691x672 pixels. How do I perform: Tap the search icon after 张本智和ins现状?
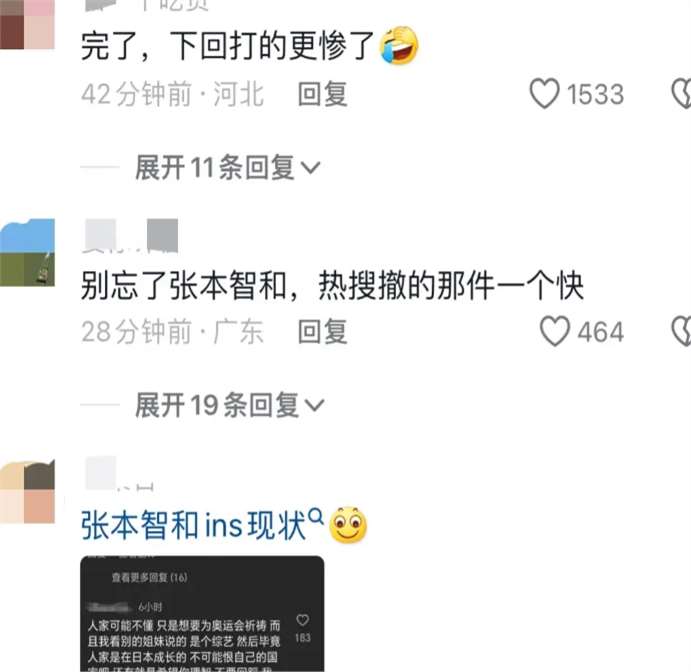coord(315,515)
